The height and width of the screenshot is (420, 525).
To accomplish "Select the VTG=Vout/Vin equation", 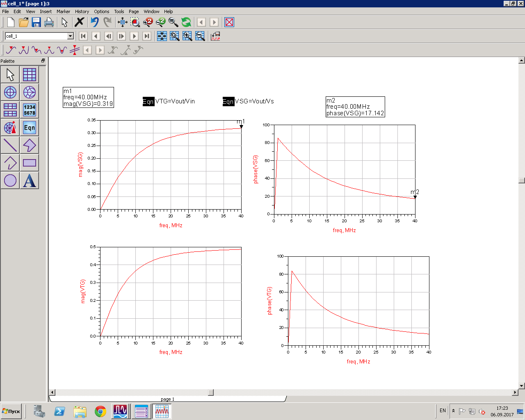I will pos(169,101).
